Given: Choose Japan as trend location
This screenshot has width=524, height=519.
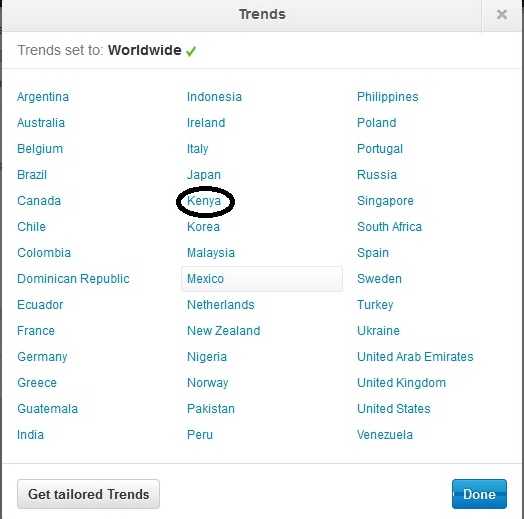Looking at the screenshot, I should (x=204, y=175).
